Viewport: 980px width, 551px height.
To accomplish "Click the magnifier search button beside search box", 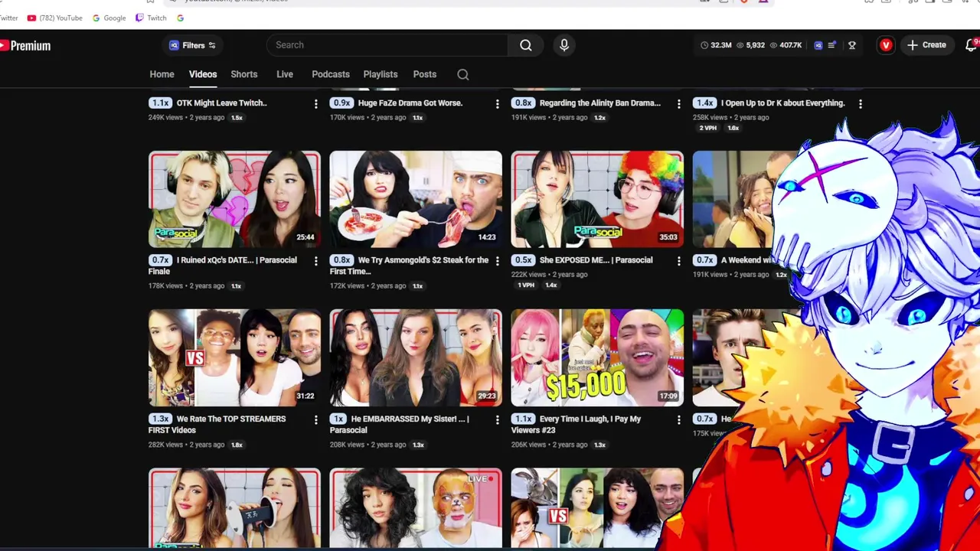I will pyautogui.click(x=526, y=45).
